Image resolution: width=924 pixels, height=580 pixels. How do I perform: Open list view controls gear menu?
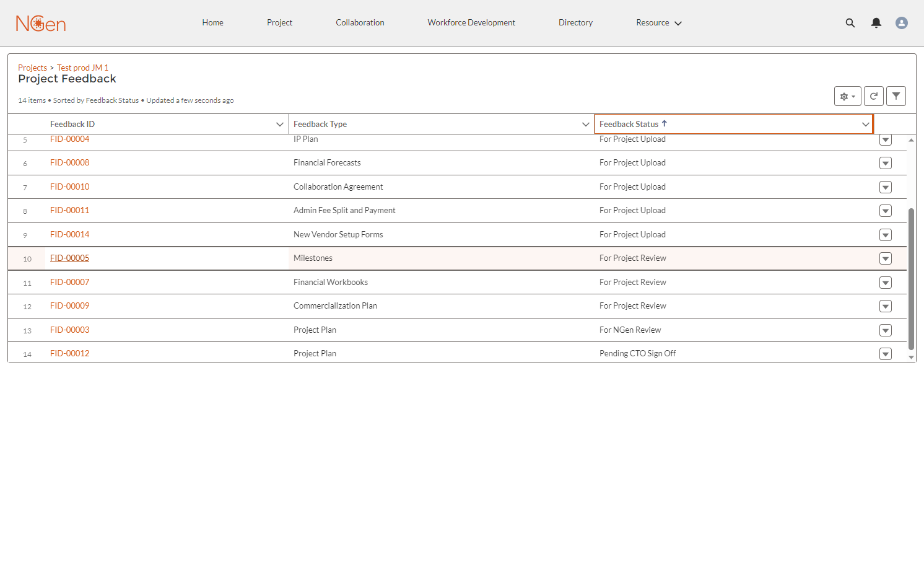coord(848,96)
